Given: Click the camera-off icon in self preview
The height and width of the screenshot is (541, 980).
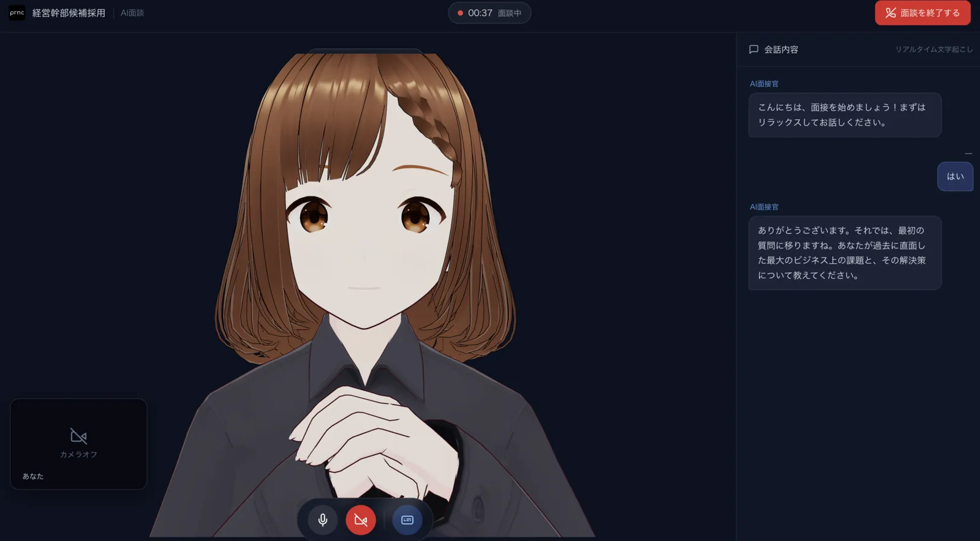Looking at the screenshot, I should 78,436.
